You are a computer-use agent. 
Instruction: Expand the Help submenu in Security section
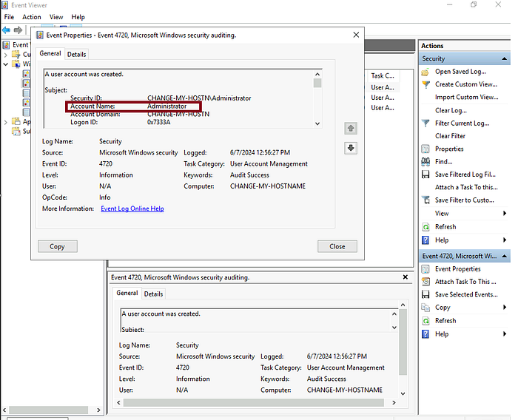(505, 240)
